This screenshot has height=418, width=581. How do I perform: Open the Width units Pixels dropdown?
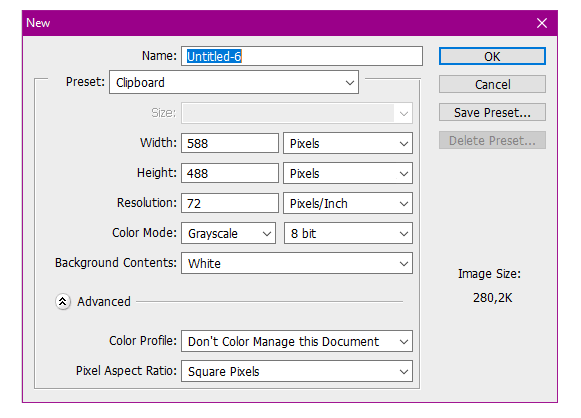click(348, 143)
